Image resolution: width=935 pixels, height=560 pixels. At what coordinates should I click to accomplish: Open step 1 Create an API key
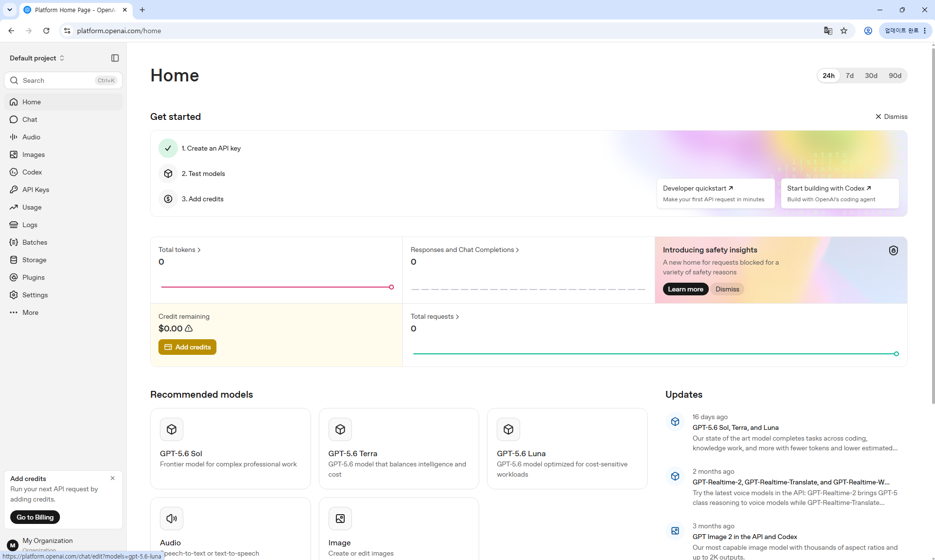point(200,148)
